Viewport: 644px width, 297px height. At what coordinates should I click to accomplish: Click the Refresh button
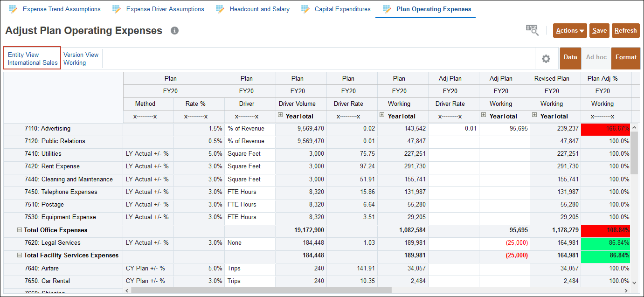(x=625, y=31)
